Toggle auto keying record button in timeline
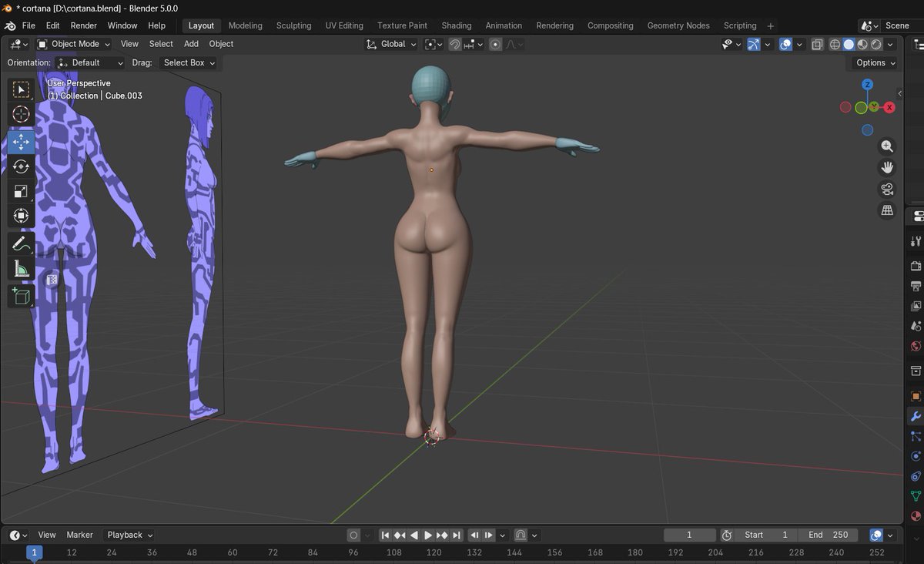Image resolution: width=924 pixels, height=564 pixels. pos(353,535)
